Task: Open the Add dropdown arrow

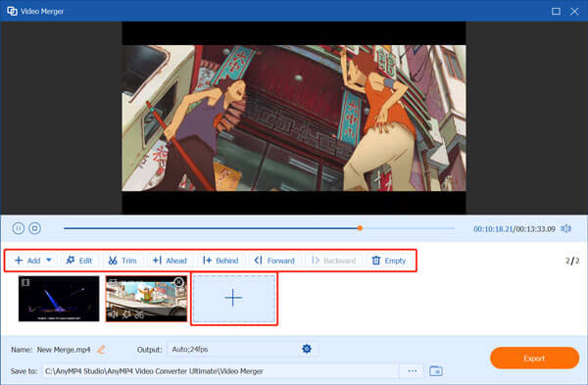Action: (x=49, y=260)
